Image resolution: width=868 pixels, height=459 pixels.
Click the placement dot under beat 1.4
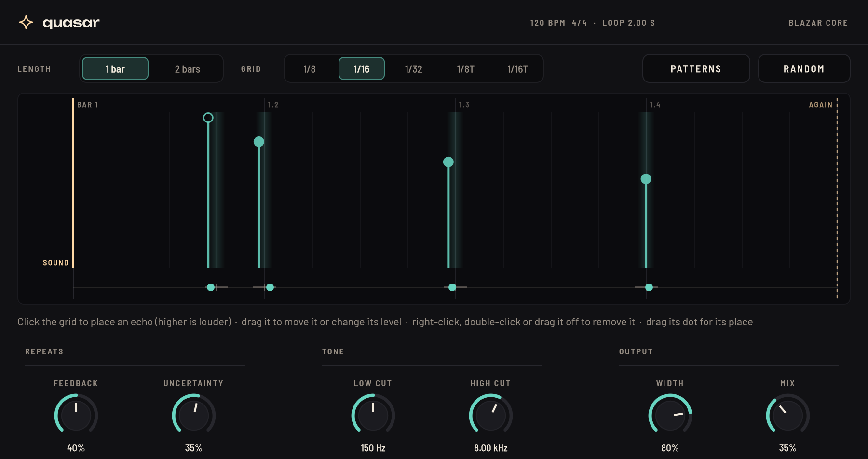[x=649, y=287]
